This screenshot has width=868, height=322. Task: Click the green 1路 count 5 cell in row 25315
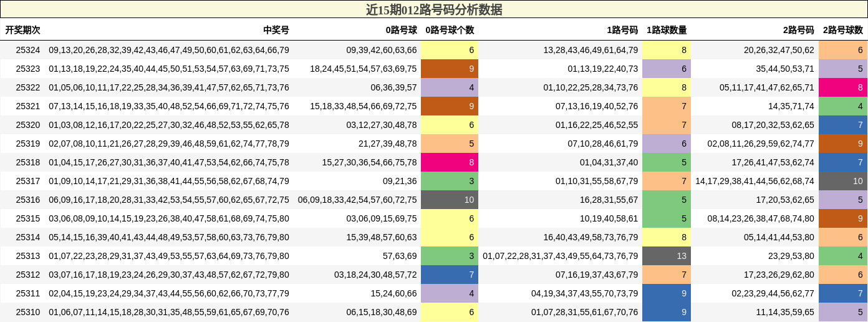pos(667,218)
